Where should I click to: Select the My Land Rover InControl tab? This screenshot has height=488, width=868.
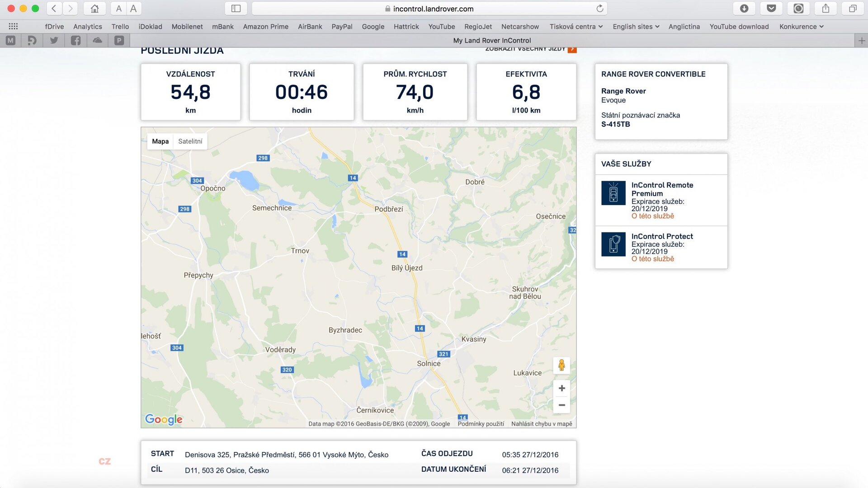click(492, 41)
